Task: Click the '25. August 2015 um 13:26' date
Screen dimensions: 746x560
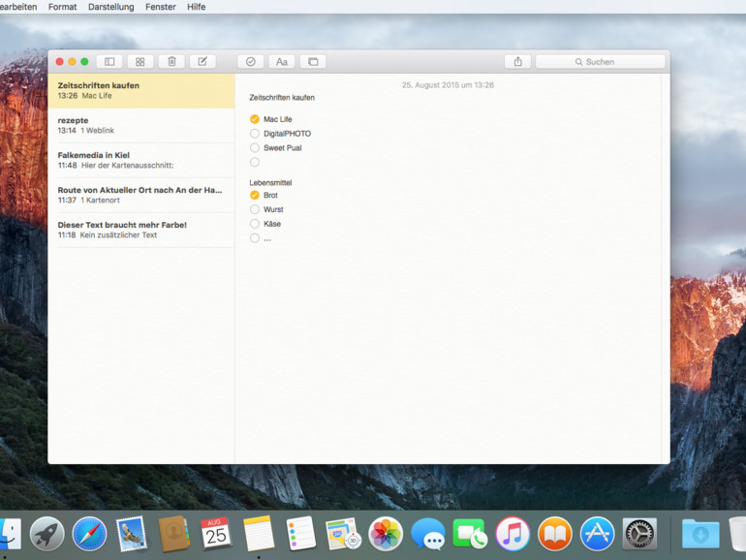Action: (x=448, y=85)
